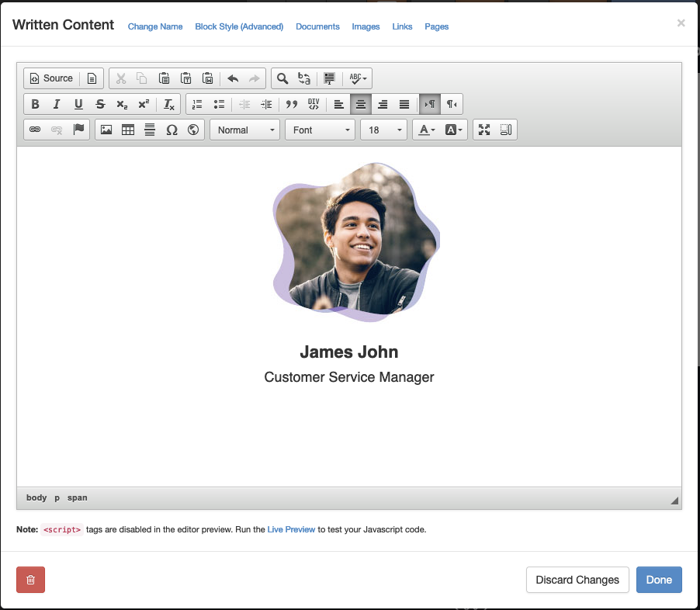This screenshot has height=610, width=700.
Task: Click the Templates document icon
Action: (92, 78)
